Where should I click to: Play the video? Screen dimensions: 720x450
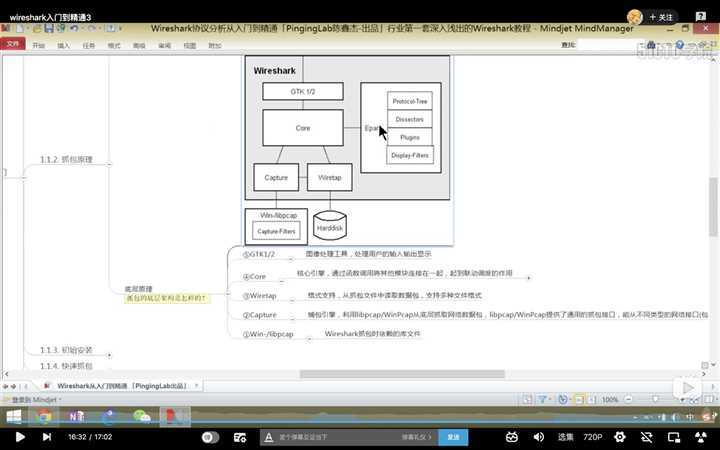20,437
